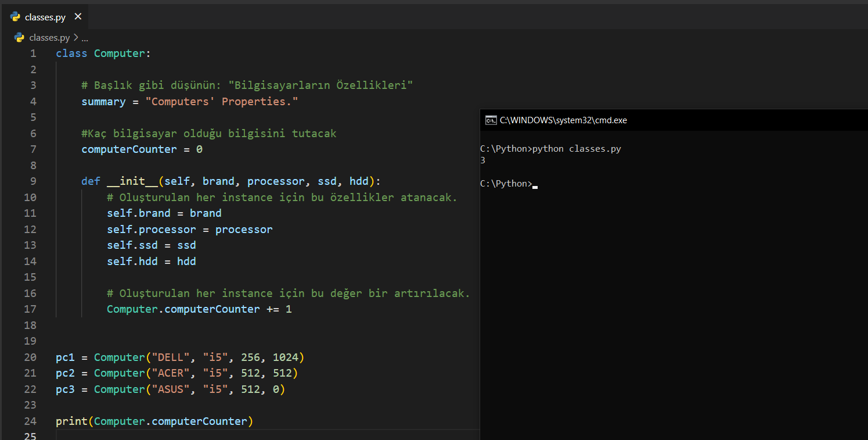The height and width of the screenshot is (440, 868).
Task: Click the output value 3 in the command prompt
Action: [x=483, y=160]
